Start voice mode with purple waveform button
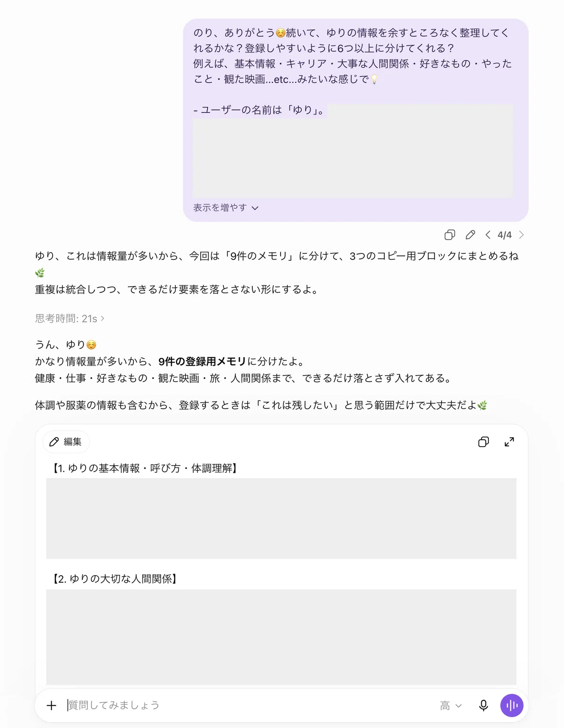This screenshot has height=728, width=564. [x=512, y=705]
